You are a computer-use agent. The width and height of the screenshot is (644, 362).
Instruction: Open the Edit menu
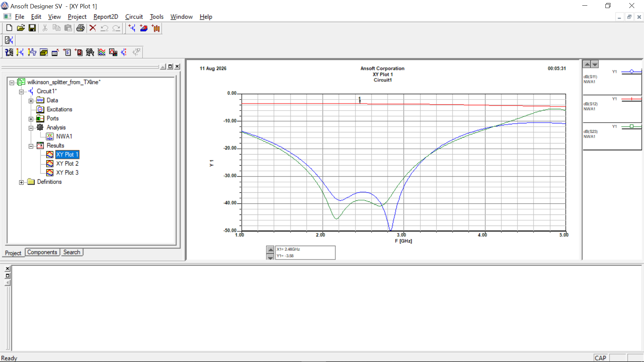(x=36, y=17)
